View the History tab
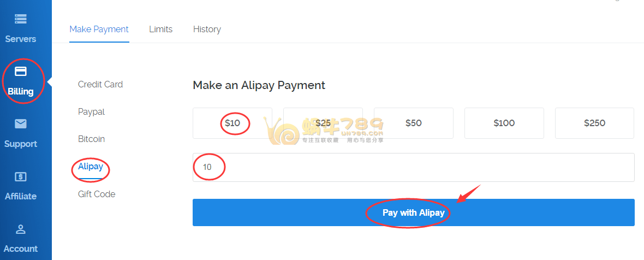The height and width of the screenshot is (260, 644). pyautogui.click(x=207, y=29)
